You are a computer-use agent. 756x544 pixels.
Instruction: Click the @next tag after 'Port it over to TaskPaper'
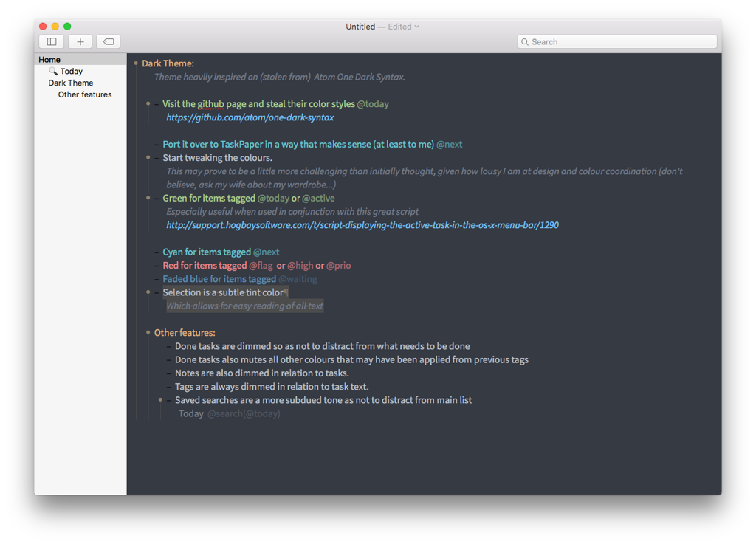[449, 144]
